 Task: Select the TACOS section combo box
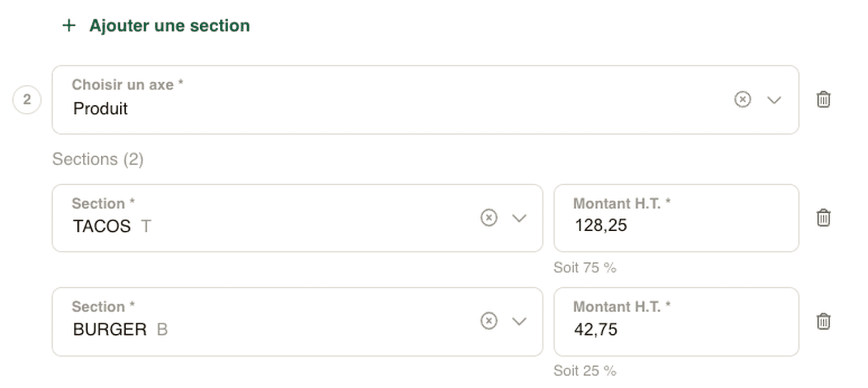tap(262, 219)
